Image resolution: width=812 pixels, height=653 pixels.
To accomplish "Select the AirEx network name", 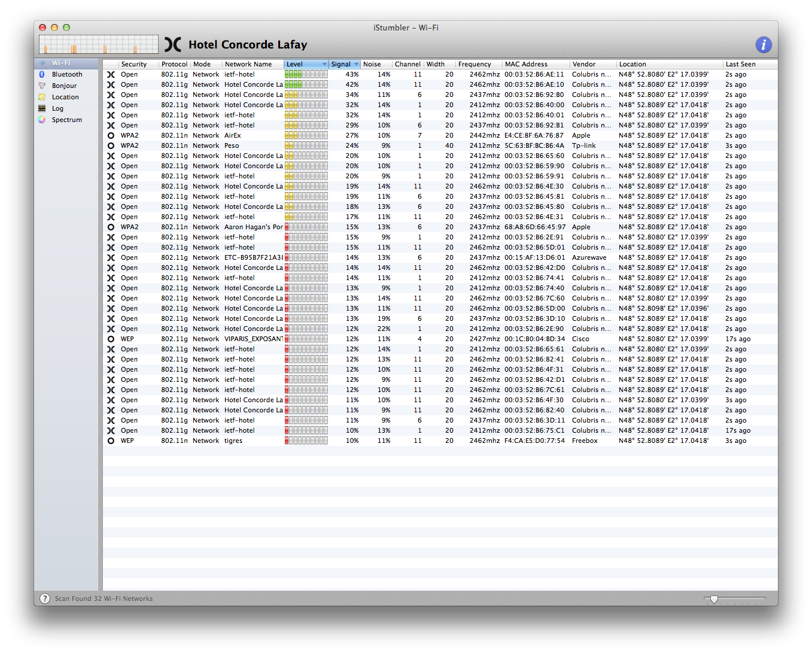I will (233, 135).
